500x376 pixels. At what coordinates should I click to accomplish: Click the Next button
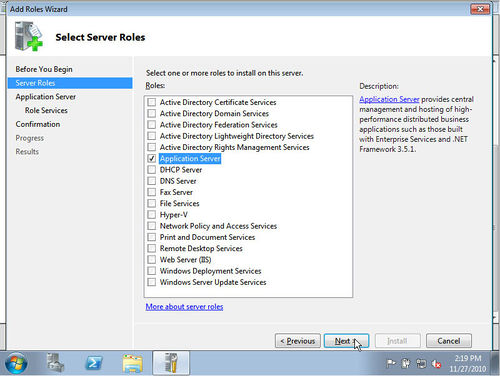[346, 341]
